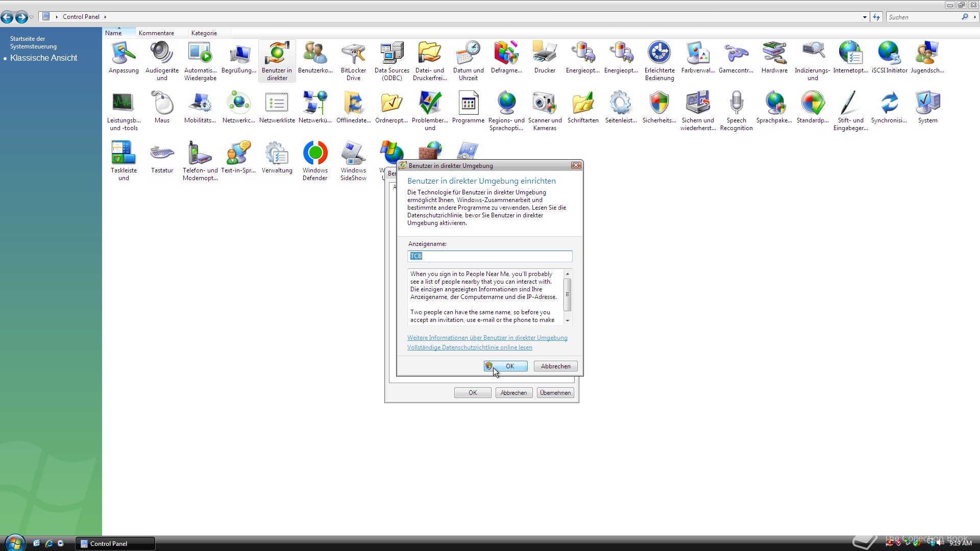Click into the Anzeigename text field
The width and height of the screenshot is (980, 551).
pos(490,256)
